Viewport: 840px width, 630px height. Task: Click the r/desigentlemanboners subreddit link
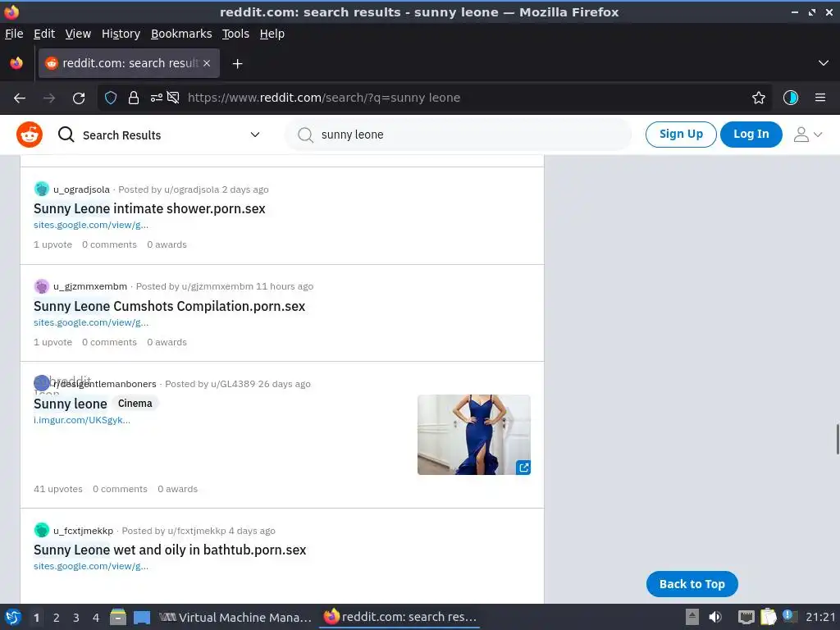pos(104,384)
